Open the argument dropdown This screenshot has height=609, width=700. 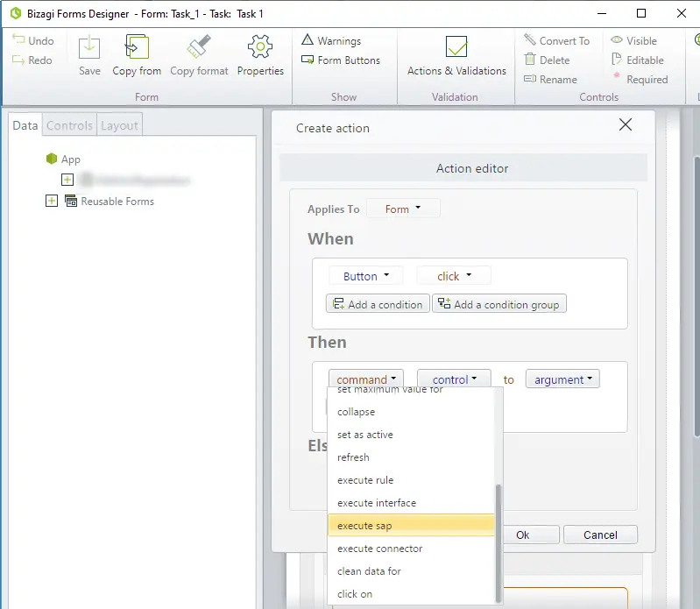point(562,379)
